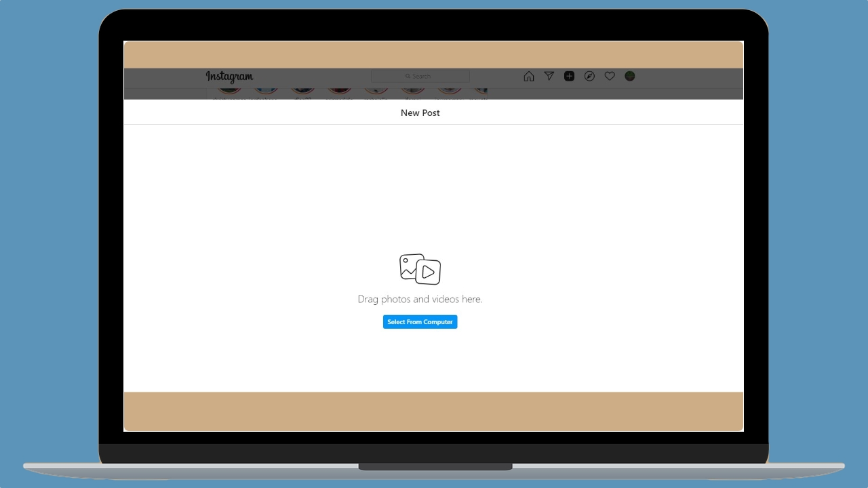Click the Drag photos and videos here area

coord(420,299)
